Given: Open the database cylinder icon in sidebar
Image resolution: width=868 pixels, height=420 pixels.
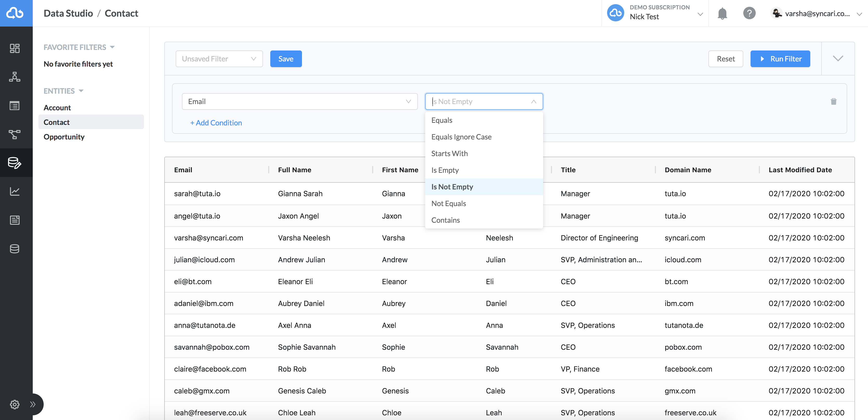Looking at the screenshot, I should [x=15, y=249].
